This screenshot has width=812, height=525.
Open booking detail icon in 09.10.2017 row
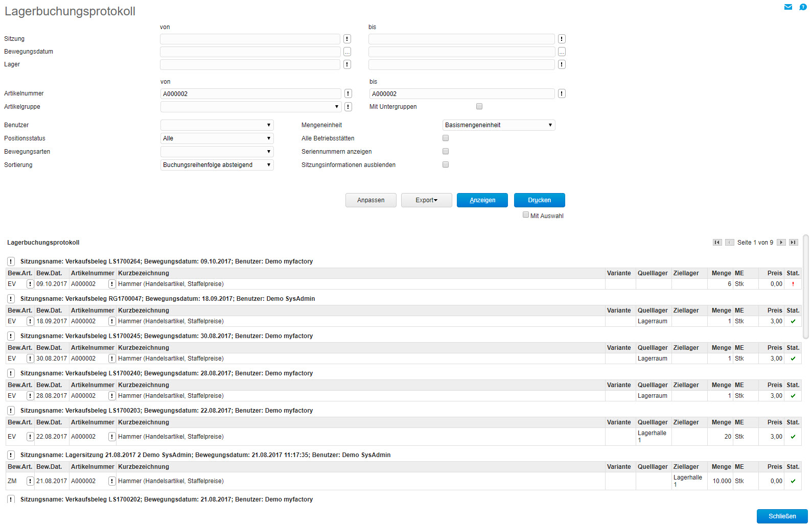pyautogui.click(x=30, y=284)
